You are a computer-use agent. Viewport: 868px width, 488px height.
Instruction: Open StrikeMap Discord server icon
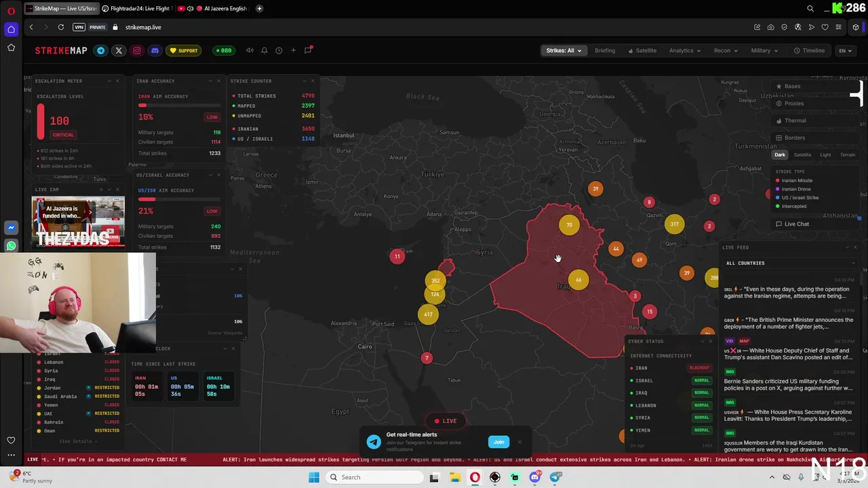155,50
